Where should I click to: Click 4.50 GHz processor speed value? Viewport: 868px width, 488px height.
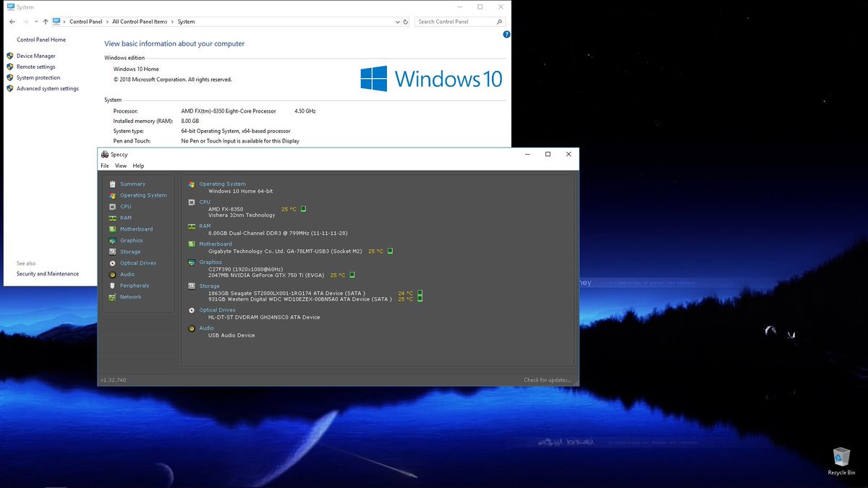click(305, 111)
